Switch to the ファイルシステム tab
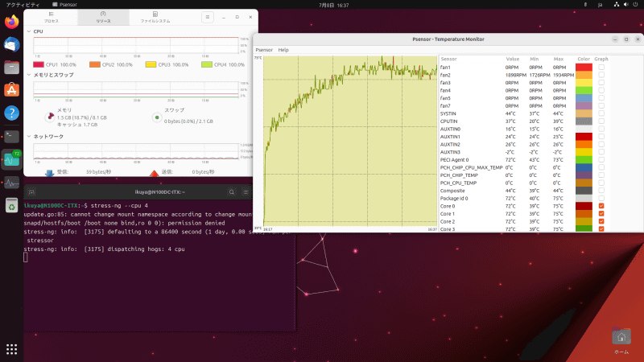This screenshot has height=362, width=644. [155, 17]
